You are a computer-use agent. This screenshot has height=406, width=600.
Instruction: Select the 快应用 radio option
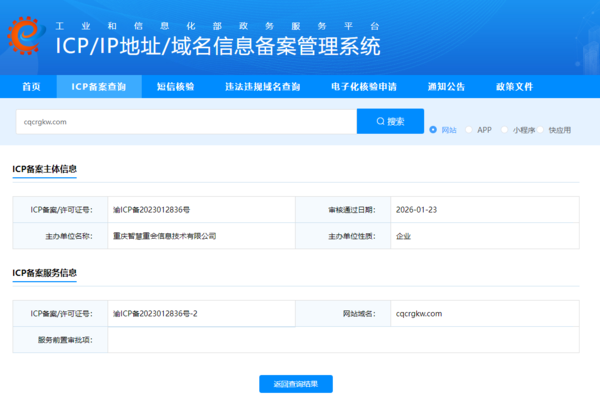(x=540, y=130)
